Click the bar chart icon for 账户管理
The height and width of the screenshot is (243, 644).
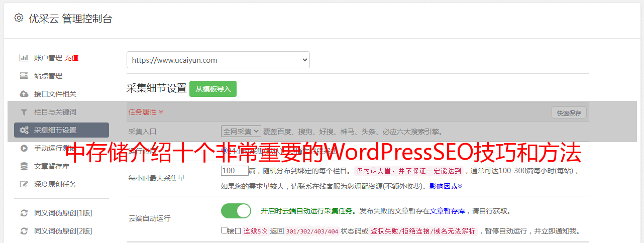[x=24, y=58]
